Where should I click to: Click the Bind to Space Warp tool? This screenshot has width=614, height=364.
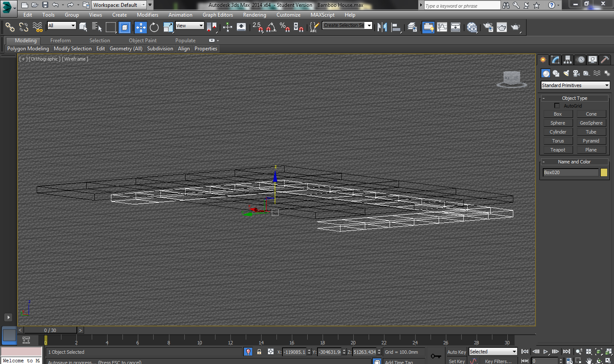point(38,27)
